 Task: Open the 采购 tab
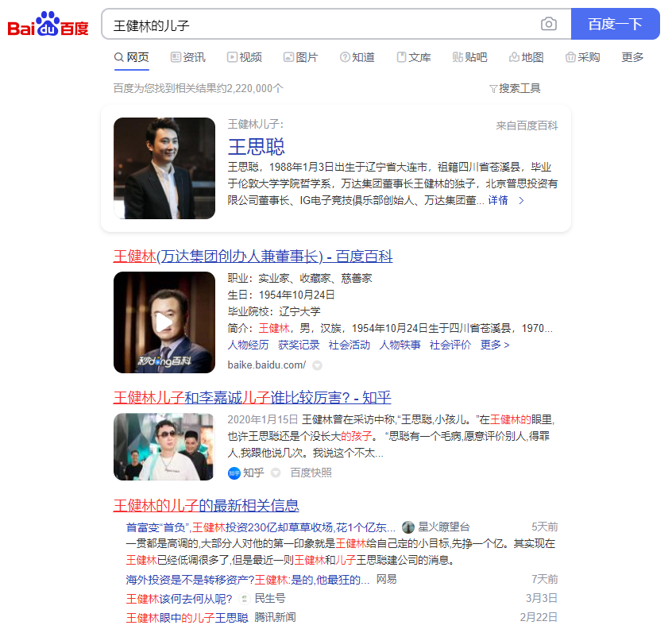point(583,57)
